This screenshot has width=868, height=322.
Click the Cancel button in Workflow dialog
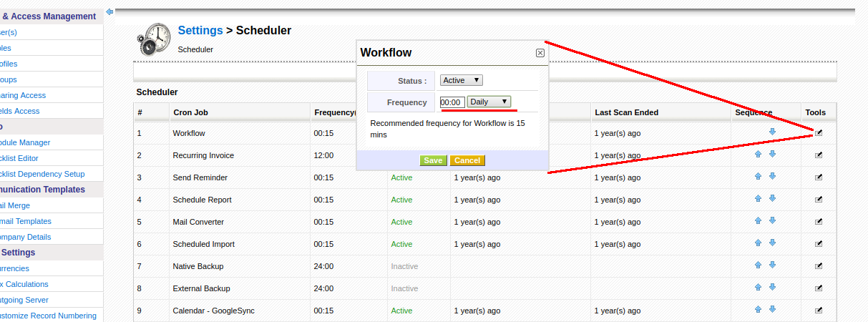pyautogui.click(x=467, y=160)
